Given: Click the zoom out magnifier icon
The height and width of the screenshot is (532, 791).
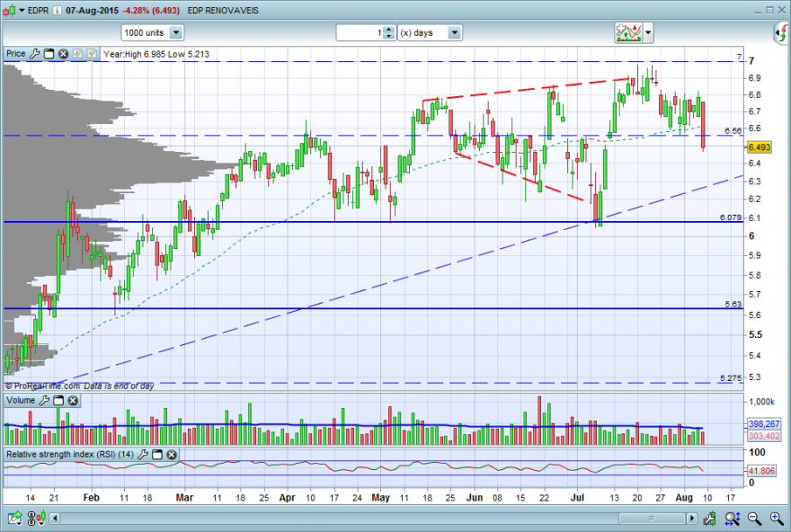Looking at the screenshot, I should 755,518.
